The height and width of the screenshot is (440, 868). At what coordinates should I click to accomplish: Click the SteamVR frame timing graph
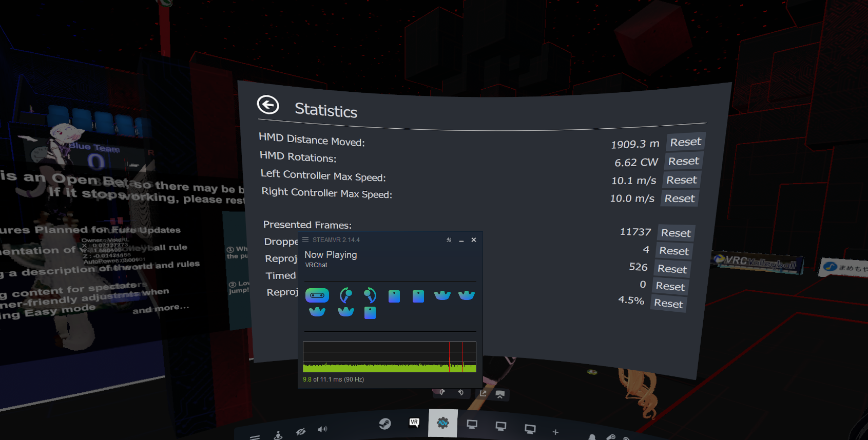click(390, 357)
